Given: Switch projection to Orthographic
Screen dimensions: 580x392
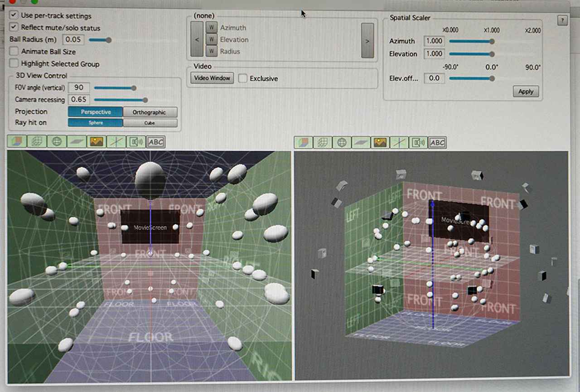Looking at the screenshot, I should coord(150,112).
